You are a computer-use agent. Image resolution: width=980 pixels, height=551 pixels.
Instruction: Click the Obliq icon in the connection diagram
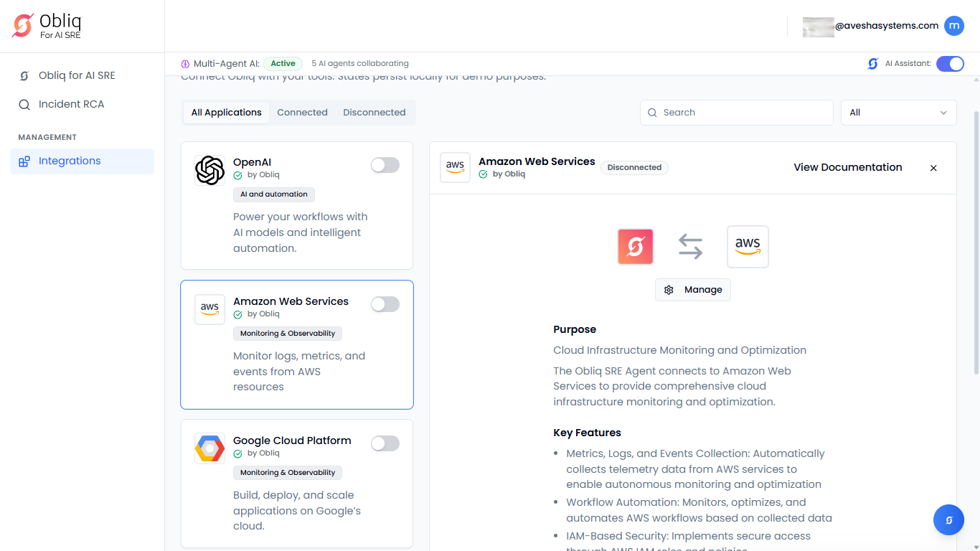pyautogui.click(x=635, y=247)
